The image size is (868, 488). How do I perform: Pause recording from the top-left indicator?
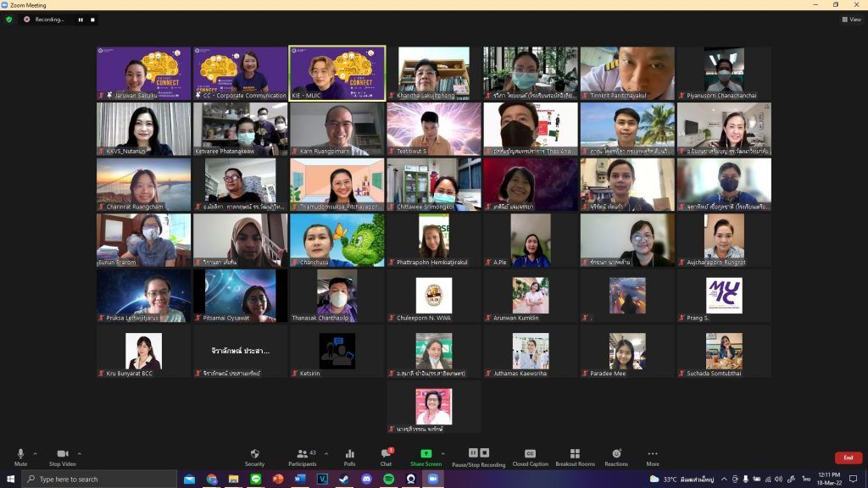coord(81,19)
